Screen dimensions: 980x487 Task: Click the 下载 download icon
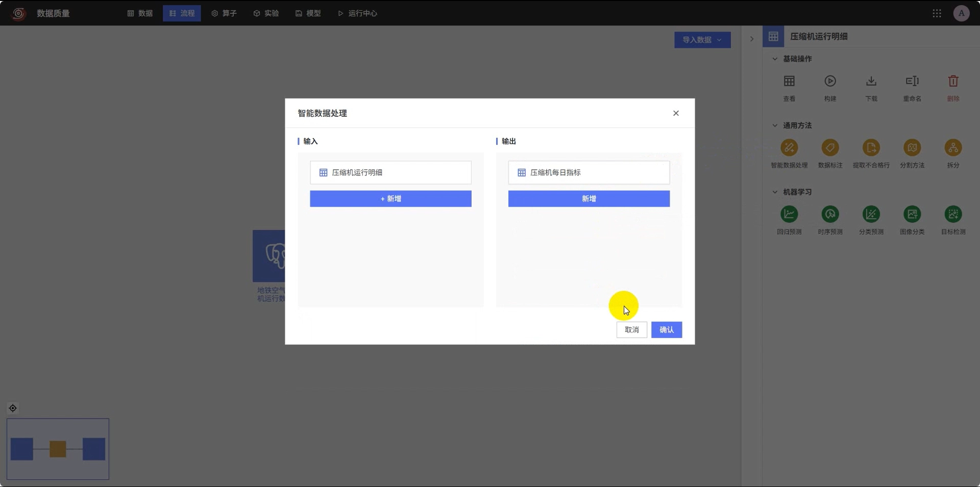click(x=871, y=81)
